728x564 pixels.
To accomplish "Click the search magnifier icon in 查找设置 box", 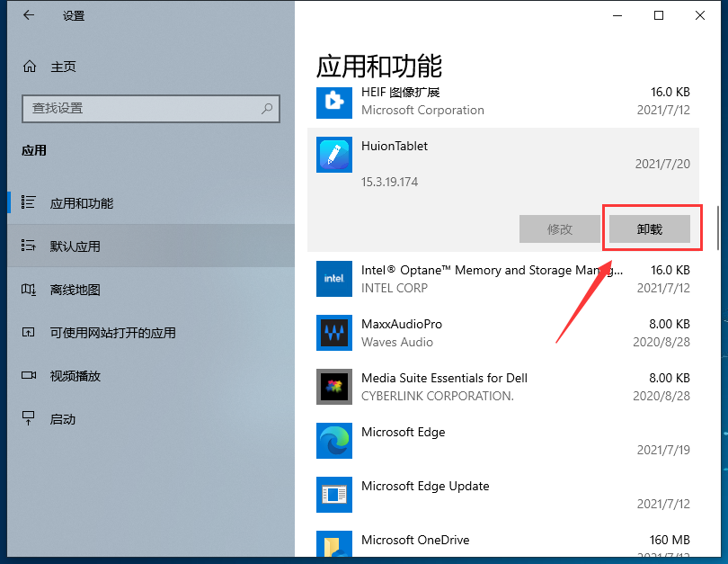I will click(267, 109).
